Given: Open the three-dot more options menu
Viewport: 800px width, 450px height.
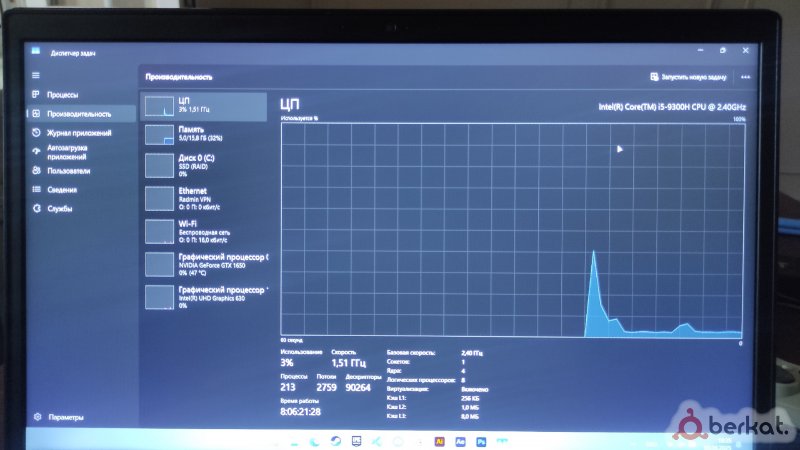Looking at the screenshot, I should tap(745, 77).
